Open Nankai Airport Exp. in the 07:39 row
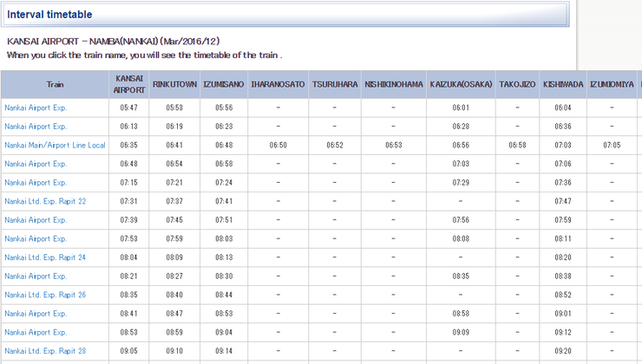Viewport: 642px width, 364px height. (x=36, y=220)
